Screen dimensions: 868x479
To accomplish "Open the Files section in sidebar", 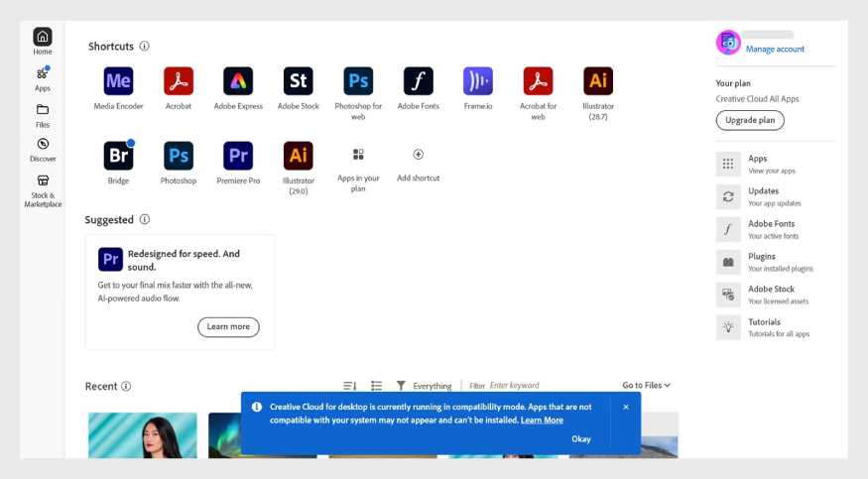I will (x=43, y=116).
